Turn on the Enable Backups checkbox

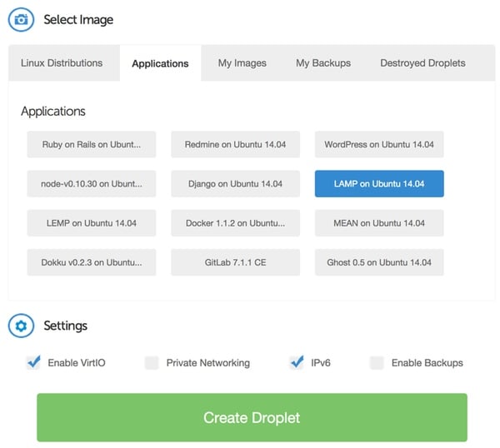point(377,362)
